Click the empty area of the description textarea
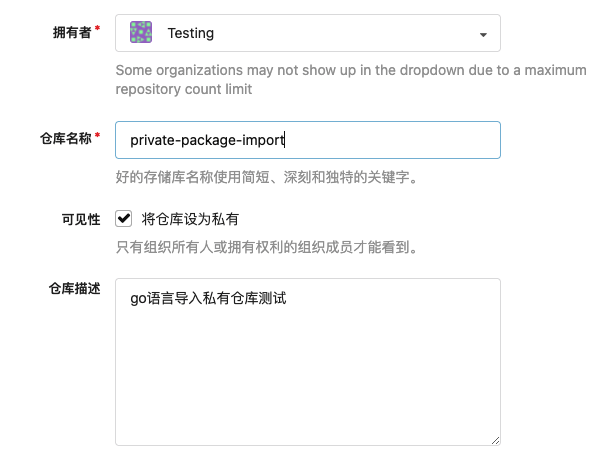Image resolution: width=608 pixels, height=458 pixels. [307, 380]
